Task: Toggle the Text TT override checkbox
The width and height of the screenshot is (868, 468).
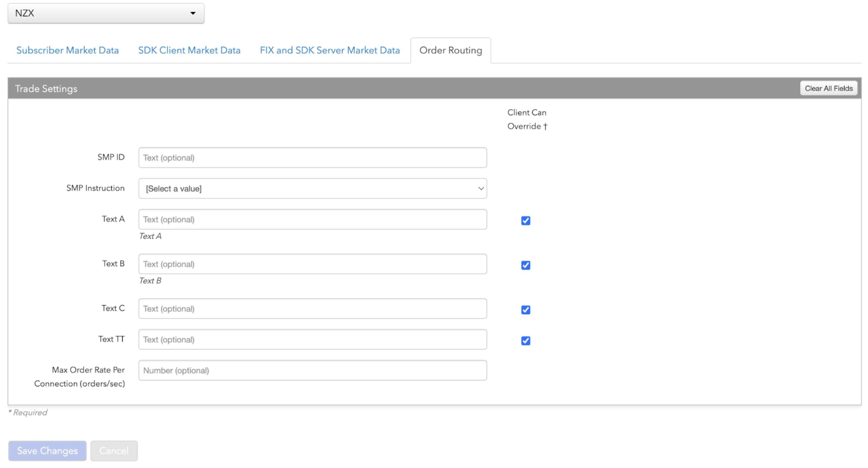Action: click(526, 341)
